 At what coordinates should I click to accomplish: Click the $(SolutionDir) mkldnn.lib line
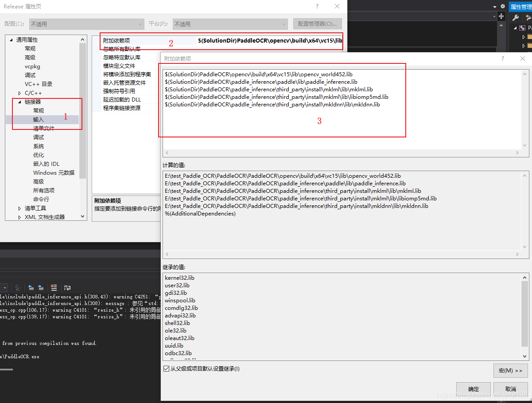[x=272, y=105]
